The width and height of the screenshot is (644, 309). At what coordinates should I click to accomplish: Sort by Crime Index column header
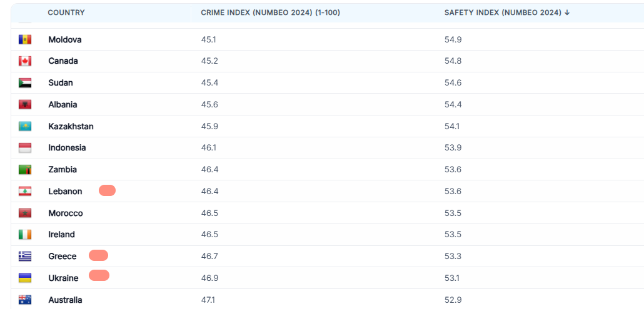click(270, 12)
